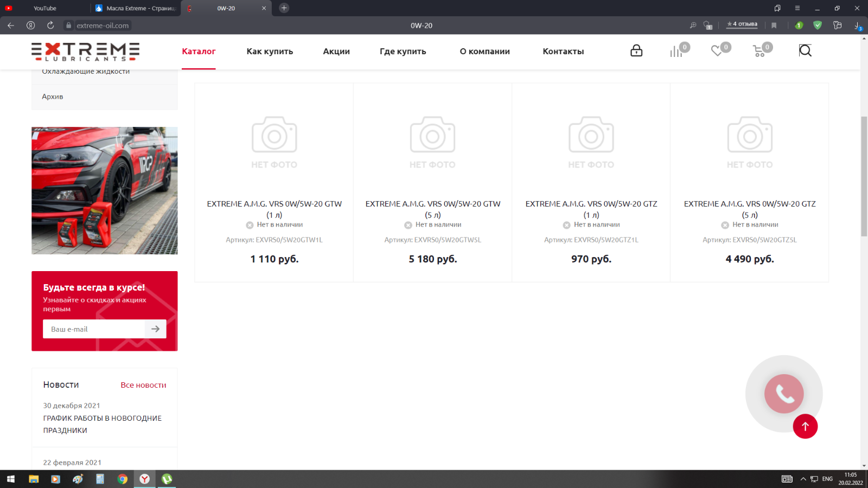Click the page vertical scrollbar thumb
This screenshot has height=488, width=868.
click(864, 176)
